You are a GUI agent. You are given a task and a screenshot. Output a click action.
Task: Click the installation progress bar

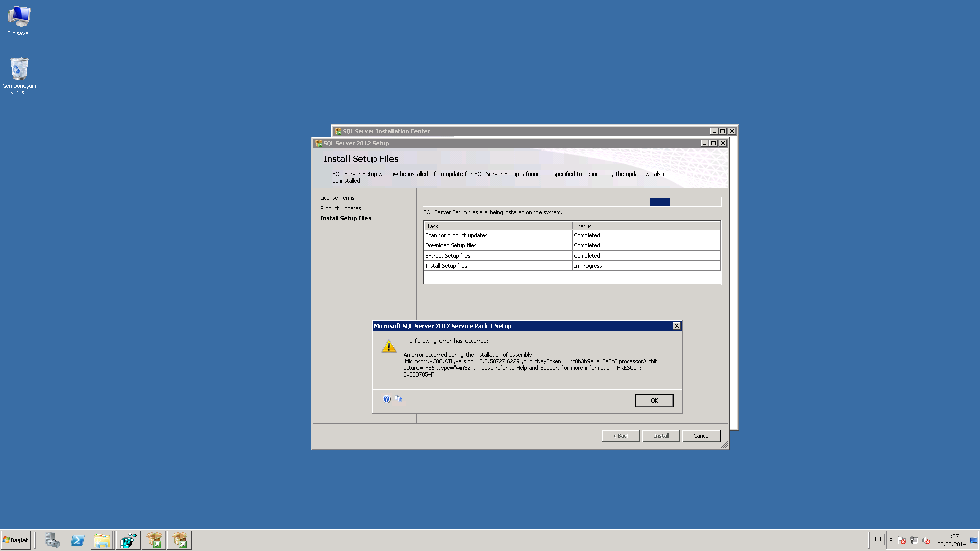(x=572, y=202)
